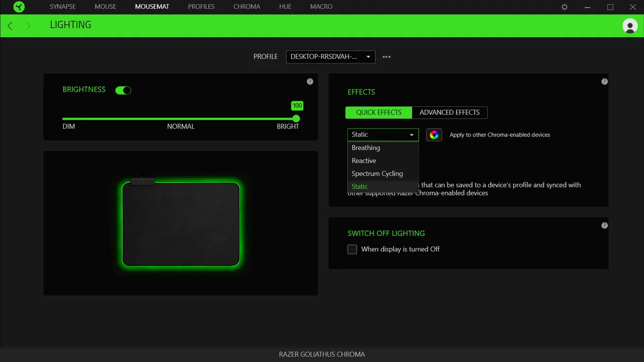Go forward with the right arrow
The image size is (644, 362).
pos(28,25)
